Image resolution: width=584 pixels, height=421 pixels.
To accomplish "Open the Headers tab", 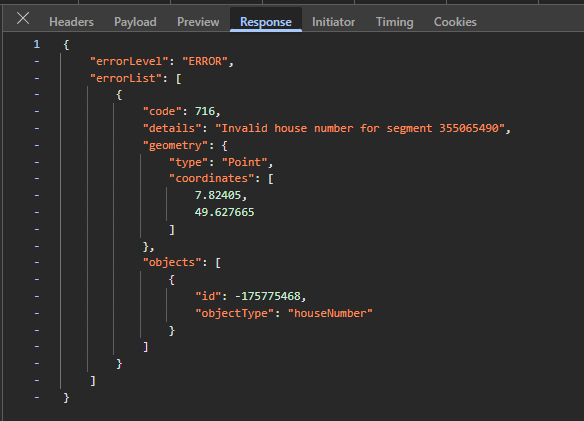I will click(x=71, y=22).
